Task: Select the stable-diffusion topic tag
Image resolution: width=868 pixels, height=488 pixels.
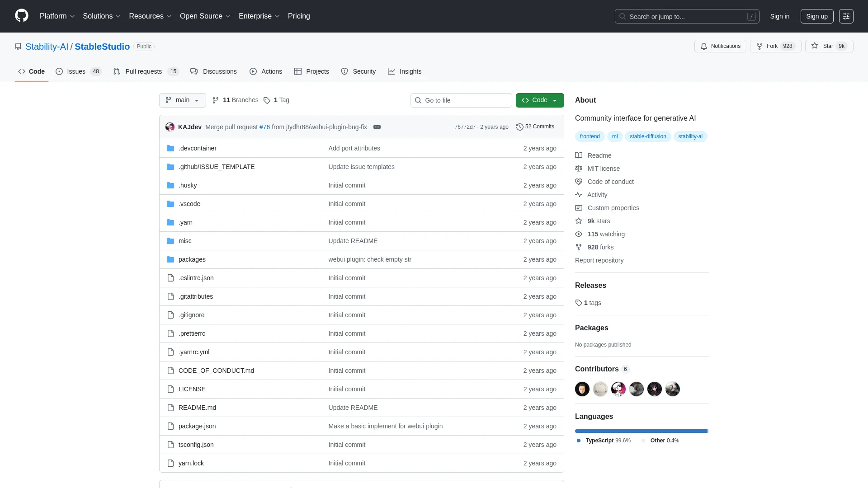Action: [647, 136]
